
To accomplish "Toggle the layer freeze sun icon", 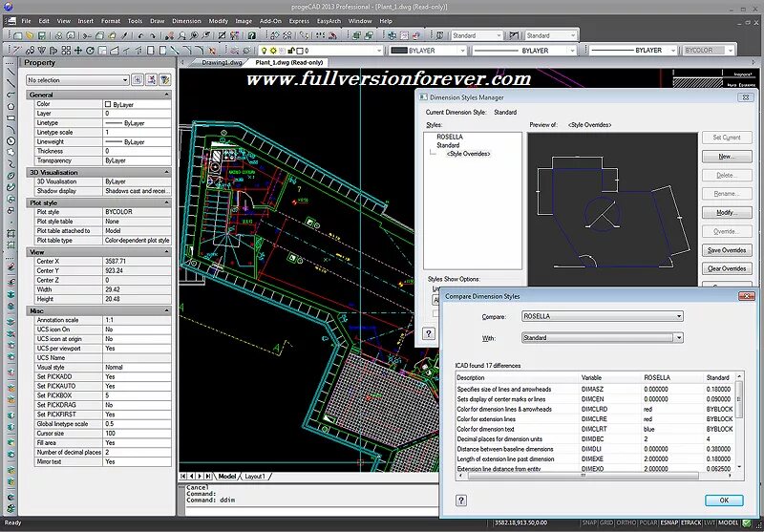I will pyautogui.click(x=273, y=51).
